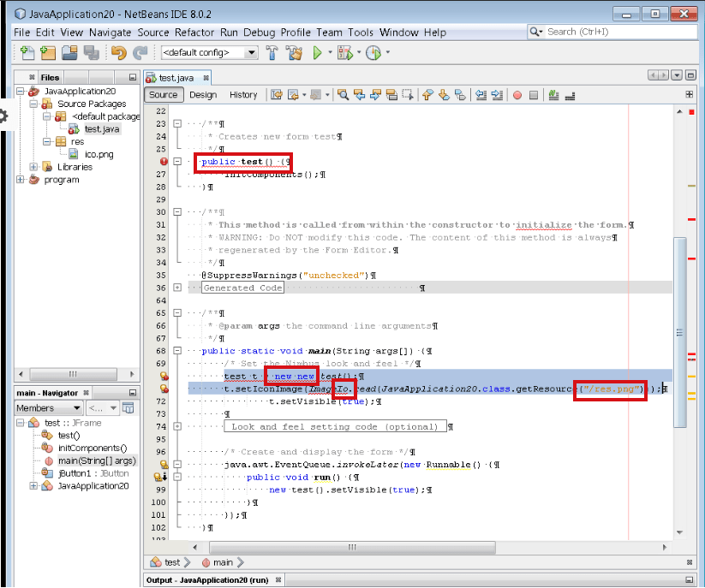Click the Profile Project icon
Viewport: 705px width, 588px height.
click(373, 52)
